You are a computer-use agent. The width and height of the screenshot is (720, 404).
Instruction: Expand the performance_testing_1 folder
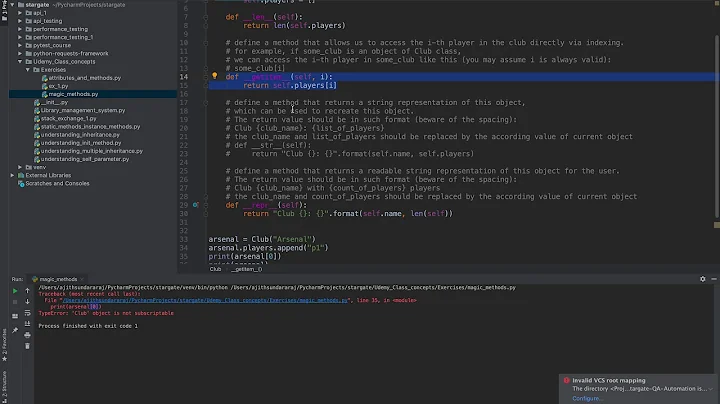(x=20, y=37)
